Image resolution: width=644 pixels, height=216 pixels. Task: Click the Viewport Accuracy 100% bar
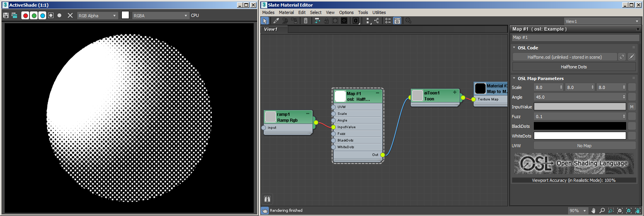[574, 180]
